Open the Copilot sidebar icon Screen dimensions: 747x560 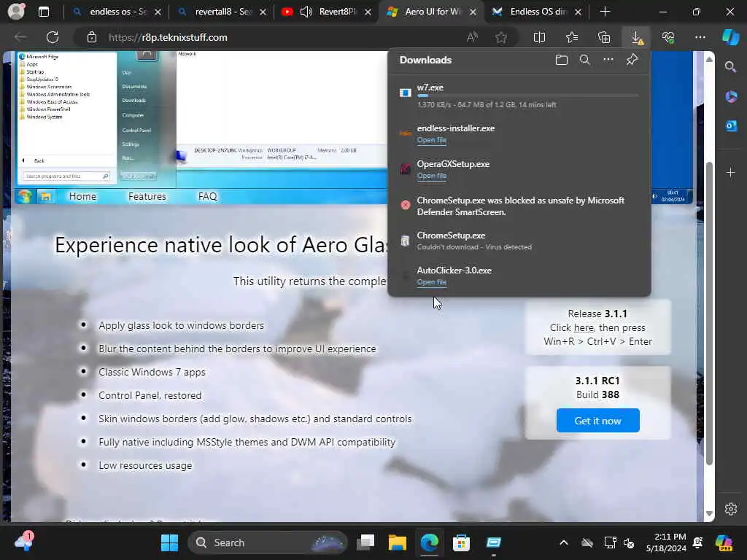730,37
